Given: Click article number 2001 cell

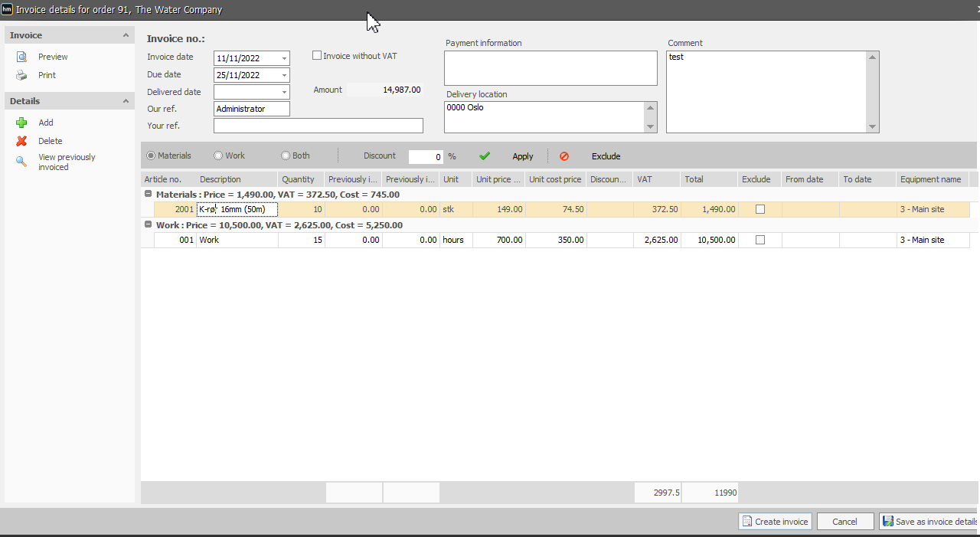Looking at the screenshot, I should [175, 209].
